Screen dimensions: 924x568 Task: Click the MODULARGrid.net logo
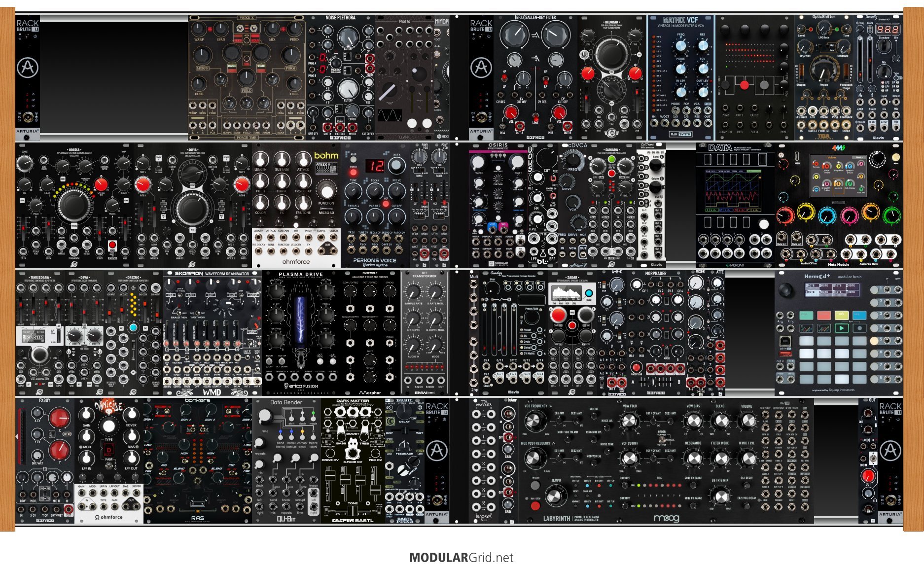point(462,558)
